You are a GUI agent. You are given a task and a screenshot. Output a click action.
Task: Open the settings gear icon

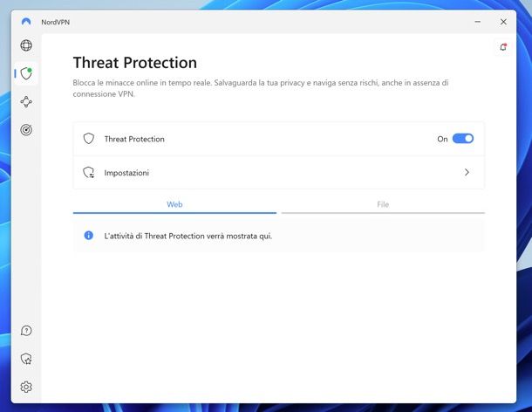[26, 387]
